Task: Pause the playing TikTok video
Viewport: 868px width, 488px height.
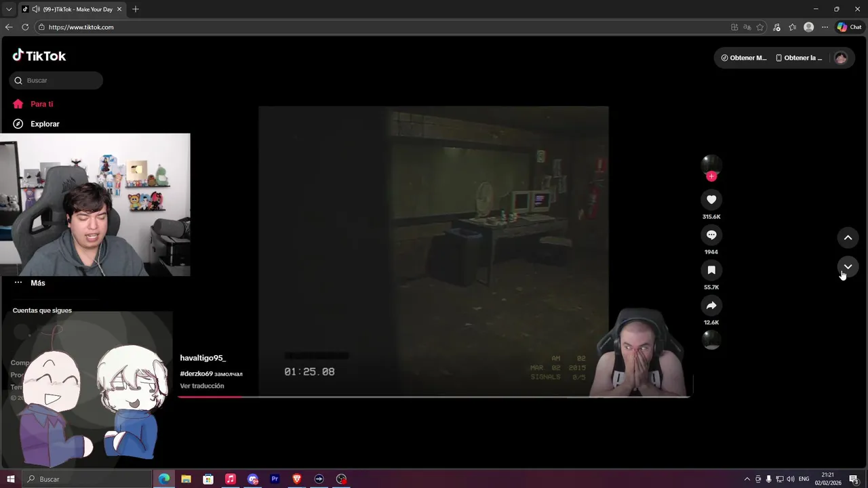Action: (x=433, y=251)
